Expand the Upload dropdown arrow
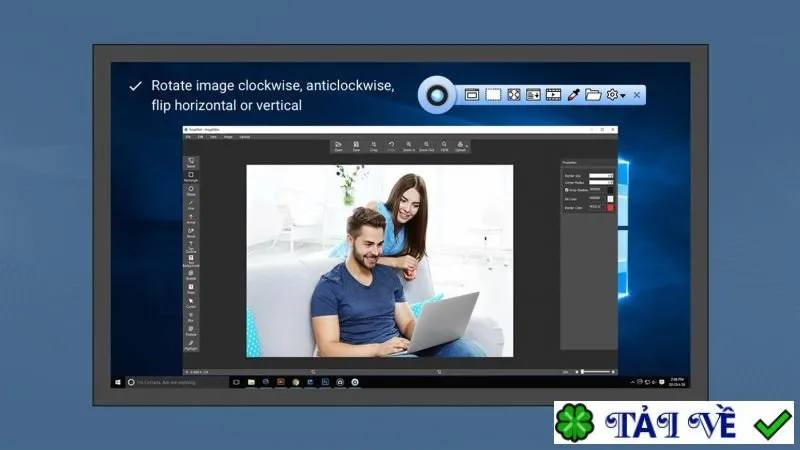The width and height of the screenshot is (800, 450). tap(466, 146)
